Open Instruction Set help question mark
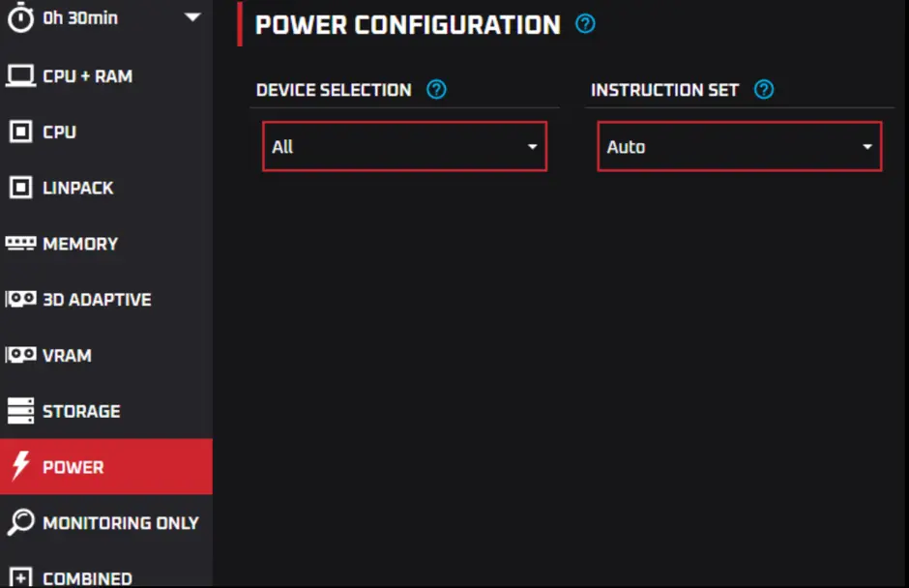This screenshot has width=909, height=588. pyautogui.click(x=764, y=89)
